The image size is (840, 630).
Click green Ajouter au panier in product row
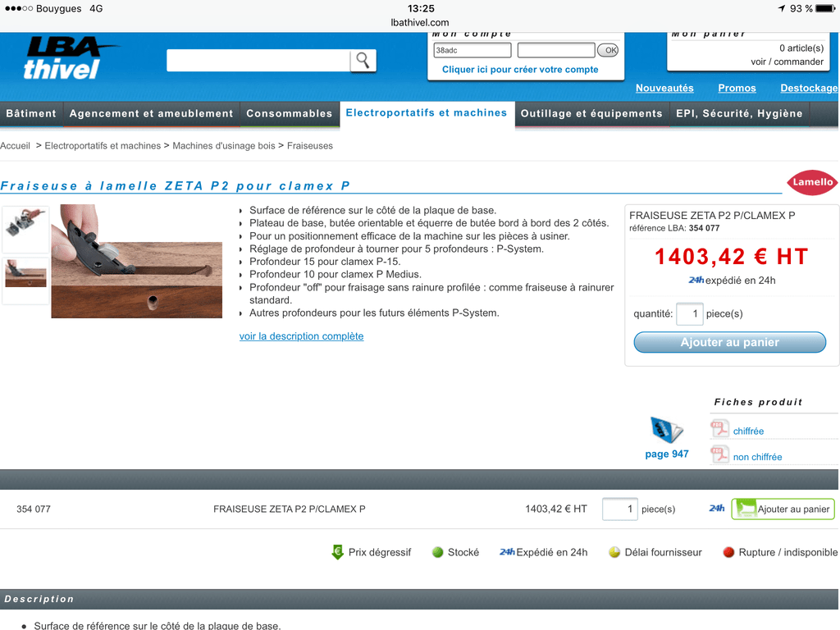pos(783,509)
